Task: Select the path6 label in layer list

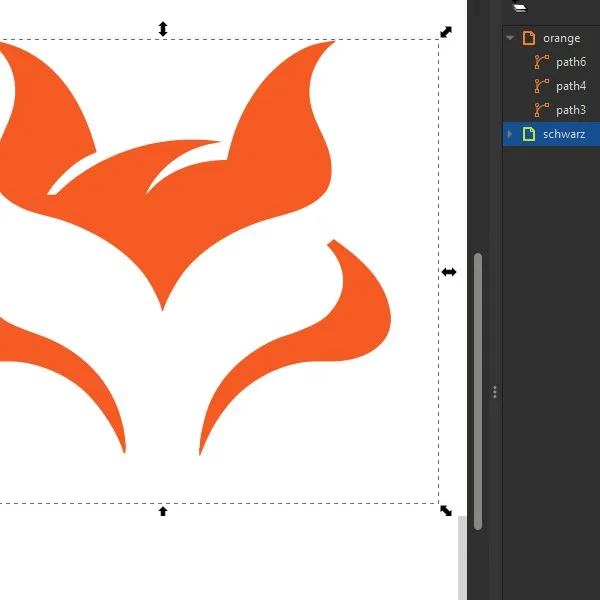Action: tap(571, 62)
